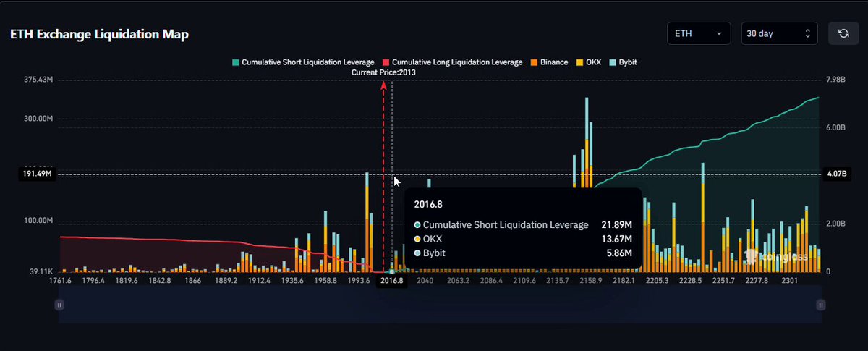Open the 30 day range dropdown
868x351 pixels.
[779, 33]
